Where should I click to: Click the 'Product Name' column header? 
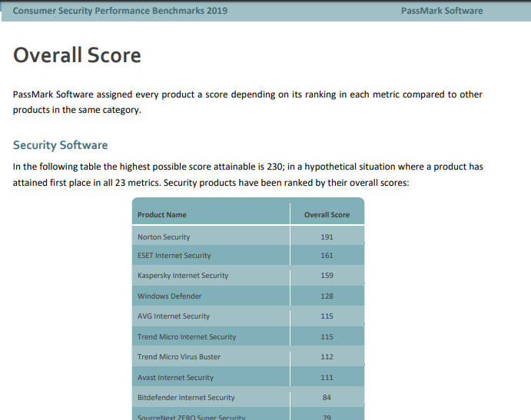coord(162,214)
